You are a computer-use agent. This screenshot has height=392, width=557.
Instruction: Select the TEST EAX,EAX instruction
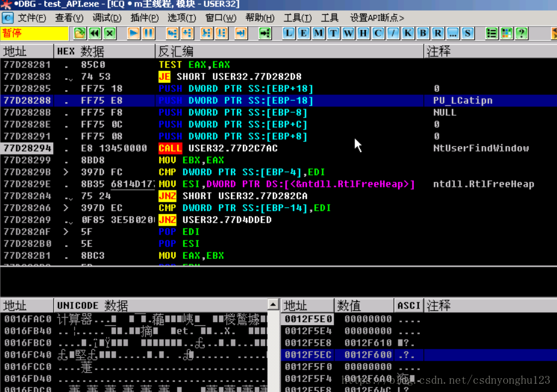[x=194, y=64]
